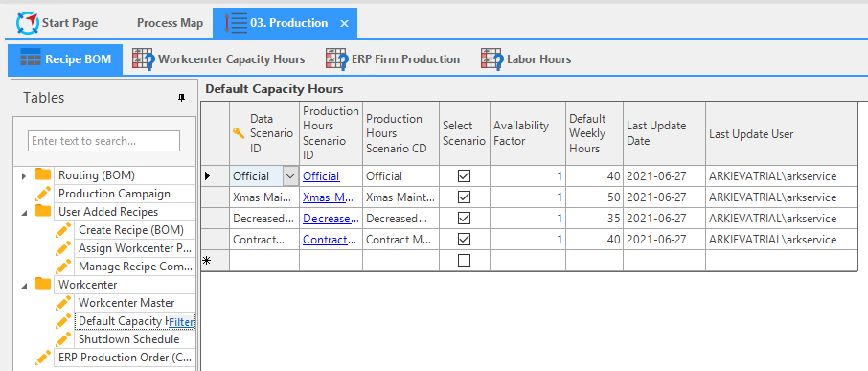The image size is (868, 371).
Task: Uncheck Select Scenario for Xmas Maint row
Action: pos(464,197)
